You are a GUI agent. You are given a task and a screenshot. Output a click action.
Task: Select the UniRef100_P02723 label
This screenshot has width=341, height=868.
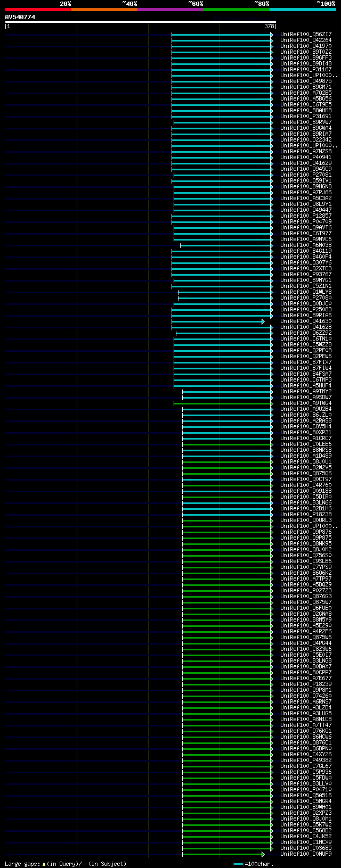306,590
